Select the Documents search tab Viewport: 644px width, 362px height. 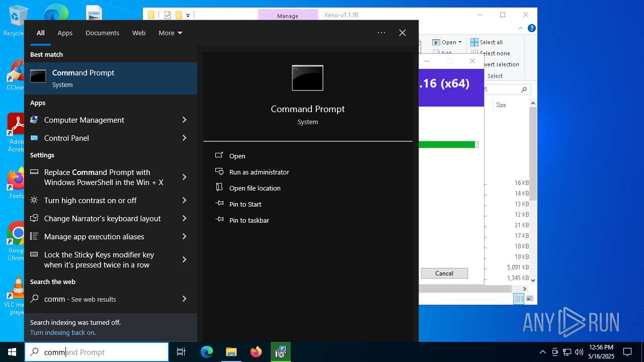[102, 33]
